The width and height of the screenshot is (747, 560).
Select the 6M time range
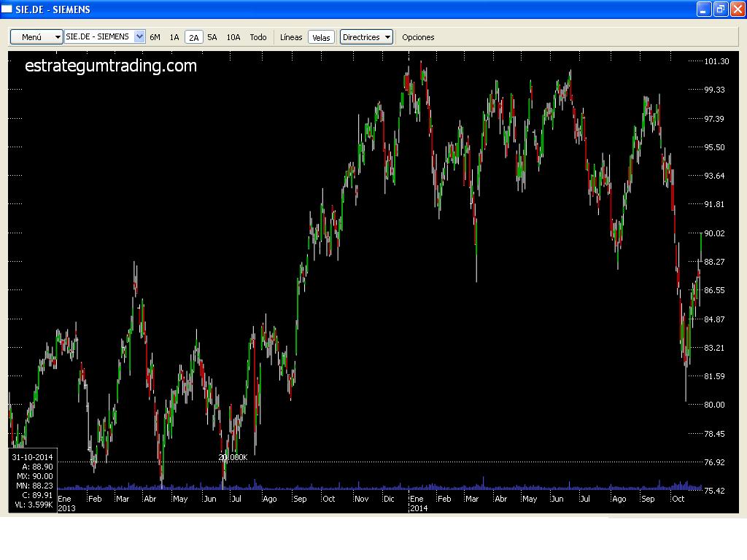(x=155, y=37)
